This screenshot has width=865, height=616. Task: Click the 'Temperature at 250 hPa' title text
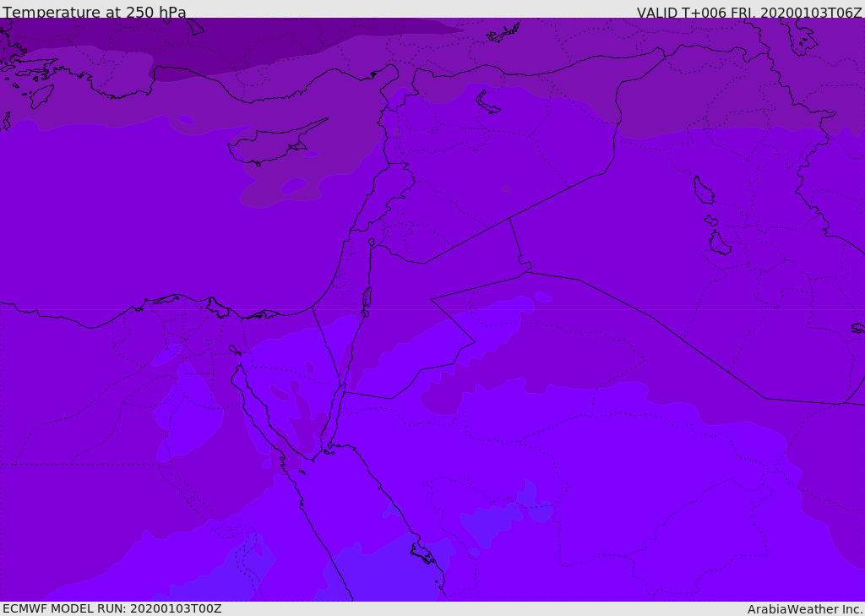coord(95,12)
